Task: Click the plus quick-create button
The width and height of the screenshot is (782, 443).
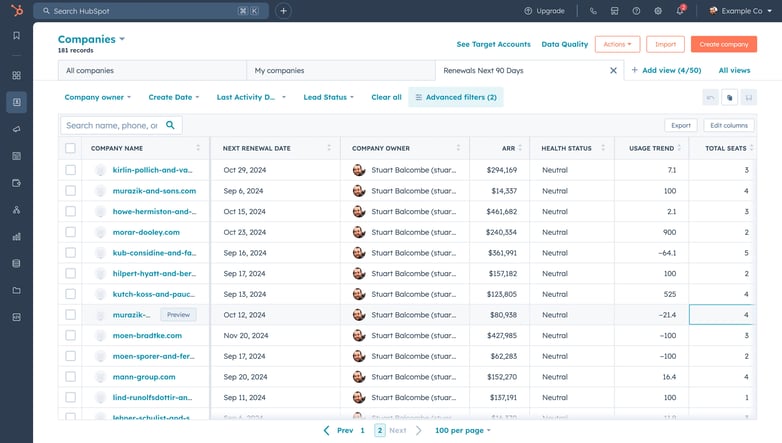Action: tap(283, 10)
